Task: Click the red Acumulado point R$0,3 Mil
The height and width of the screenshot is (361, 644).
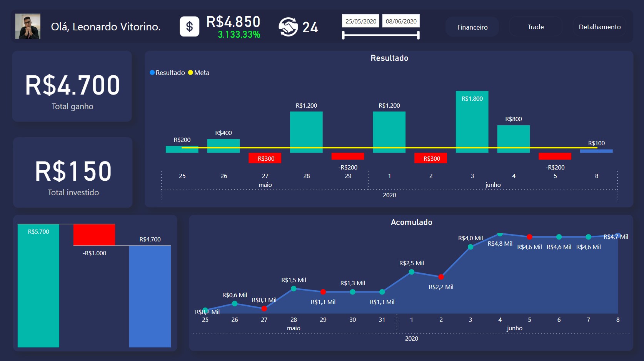Action: click(264, 309)
